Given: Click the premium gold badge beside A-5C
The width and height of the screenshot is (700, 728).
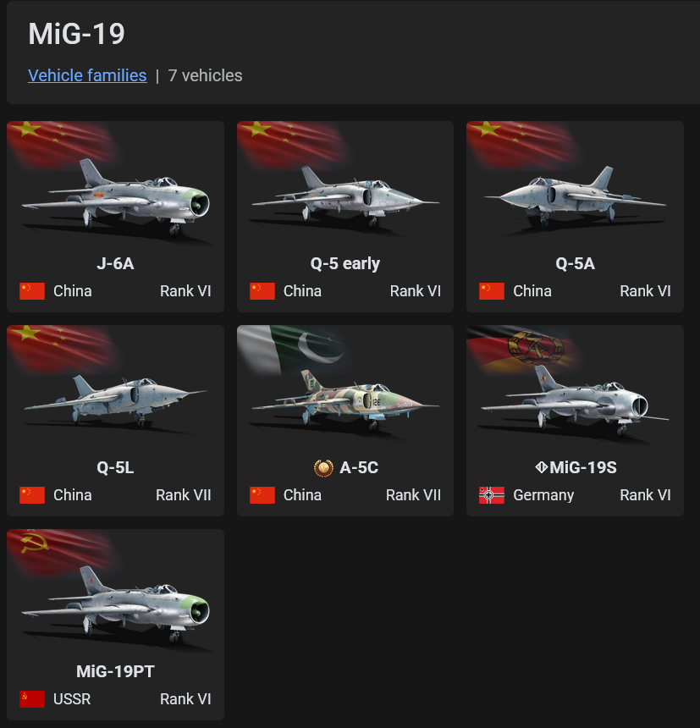Looking at the screenshot, I should (x=323, y=468).
